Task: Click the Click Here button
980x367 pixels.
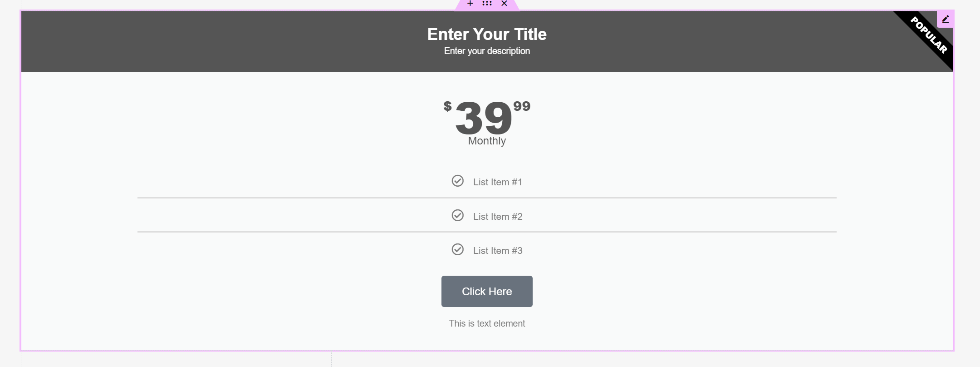Action: [486, 291]
